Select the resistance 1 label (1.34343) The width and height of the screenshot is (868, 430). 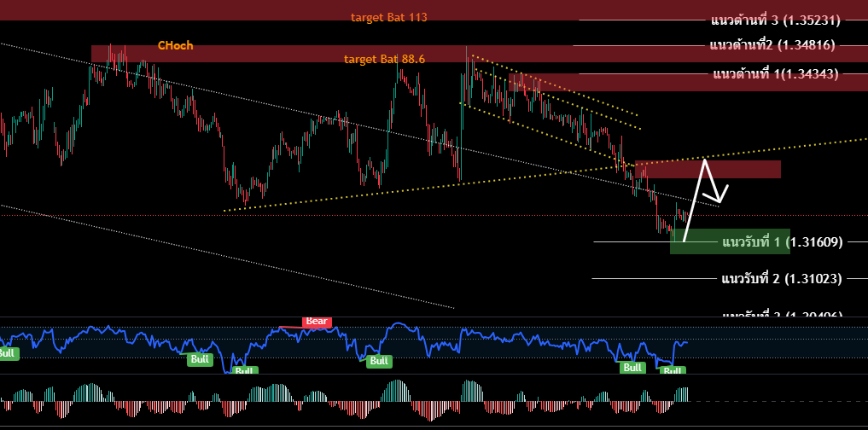775,74
